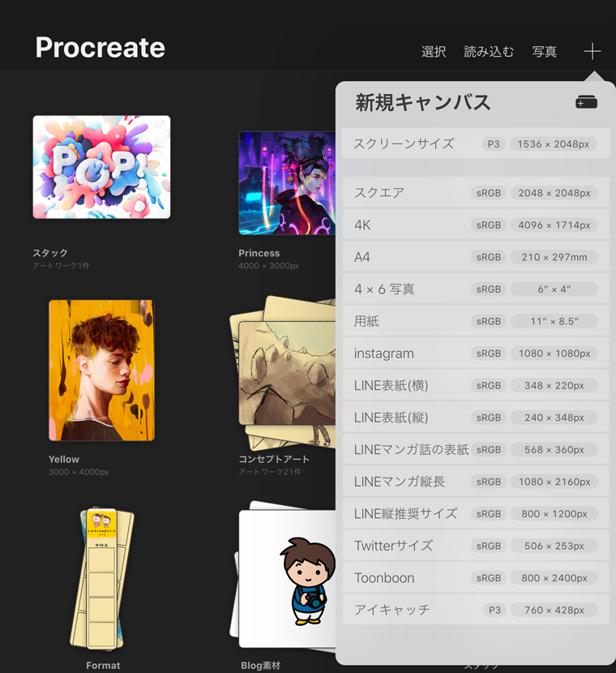Select the 用紙 canvas preset
Viewport: 616px width, 673px height.
click(x=476, y=321)
